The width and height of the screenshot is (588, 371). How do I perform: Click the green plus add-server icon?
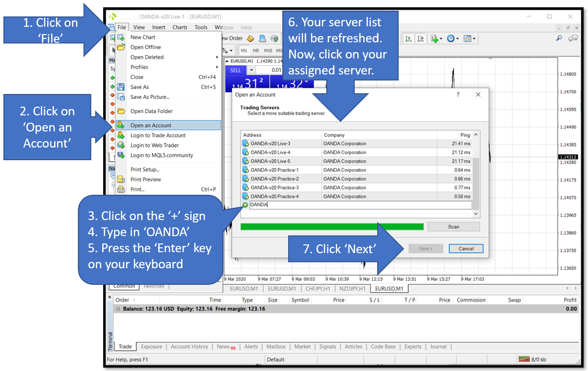(x=245, y=205)
